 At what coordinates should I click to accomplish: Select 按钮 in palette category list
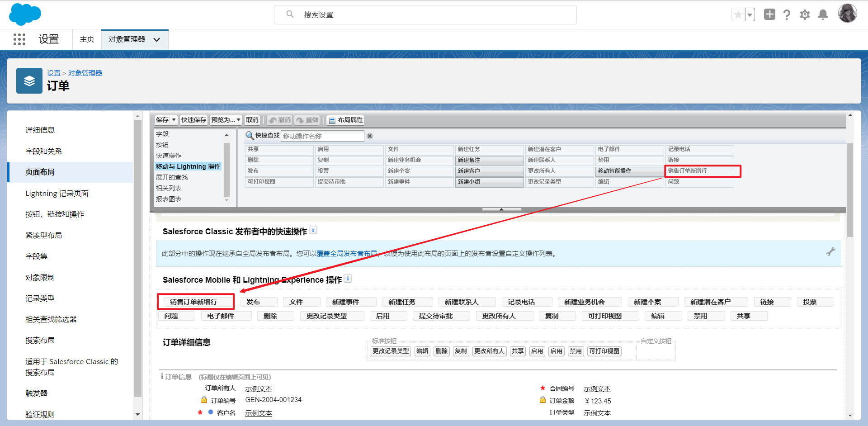162,145
